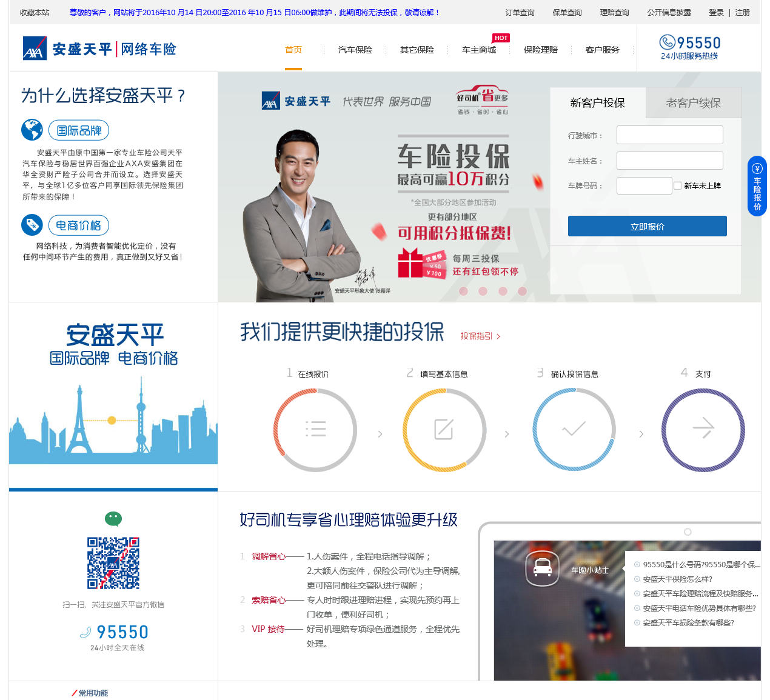This screenshot has height=700, width=770.
Task: Click the 收藏本站 link
Action: tap(35, 12)
